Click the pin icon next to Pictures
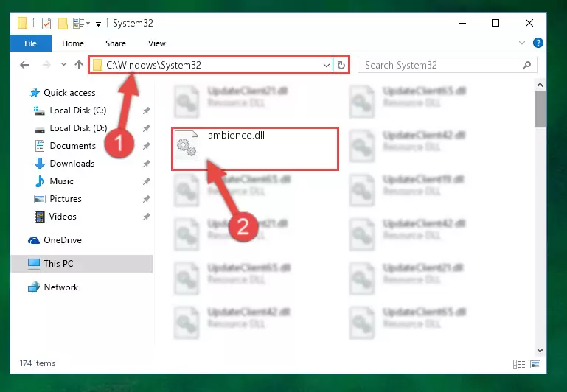The image size is (567, 392). (x=147, y=199)
